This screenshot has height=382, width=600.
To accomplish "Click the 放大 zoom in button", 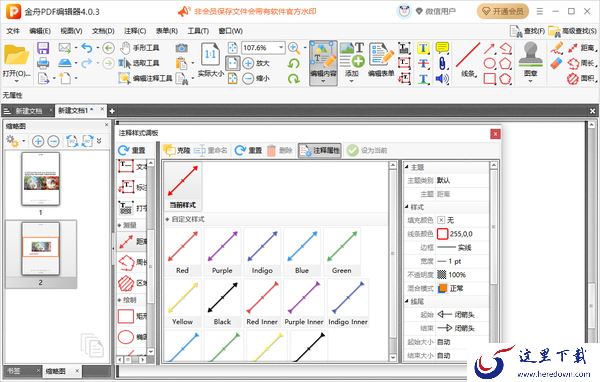I will 256,63.
